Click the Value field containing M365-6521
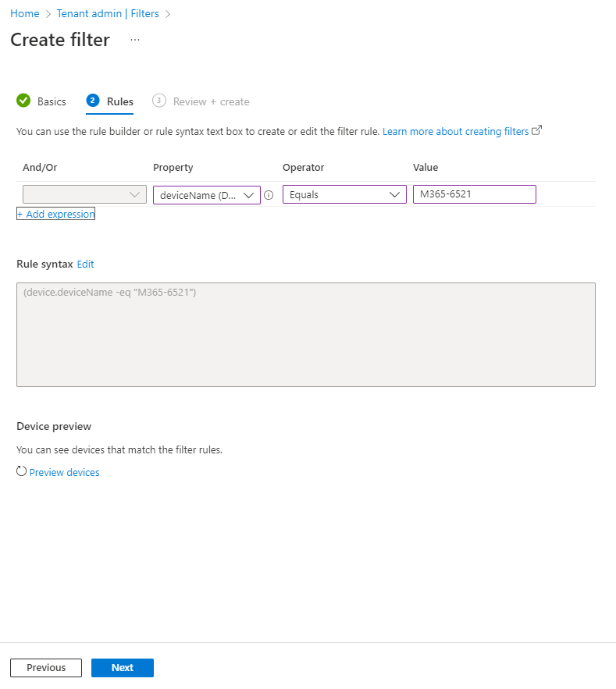616x689 pixels. tap(474, 194)
